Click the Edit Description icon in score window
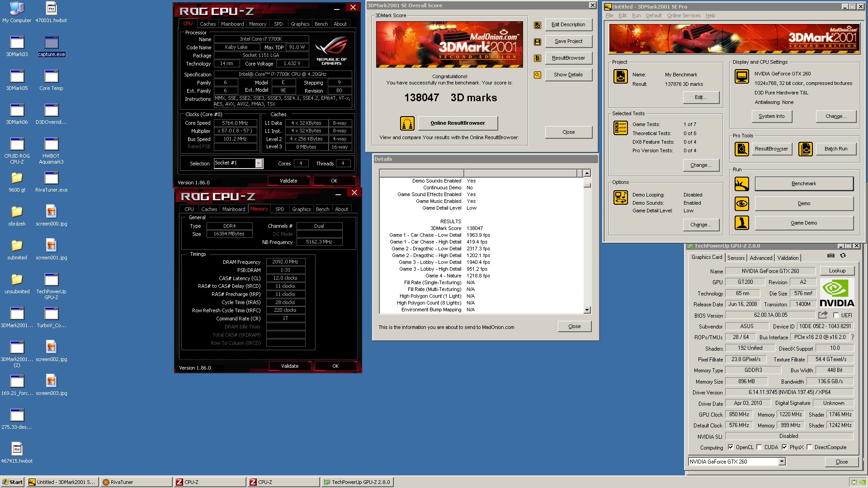The image size is (868, 488). [x=538, y=25]
